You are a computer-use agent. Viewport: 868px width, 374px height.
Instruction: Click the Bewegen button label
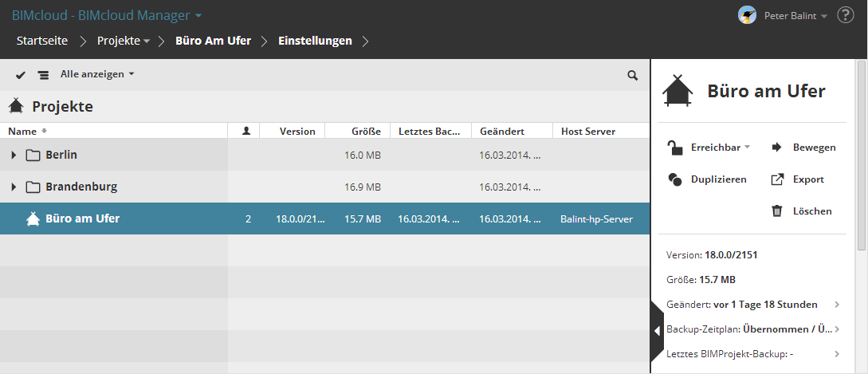(815, 148)
